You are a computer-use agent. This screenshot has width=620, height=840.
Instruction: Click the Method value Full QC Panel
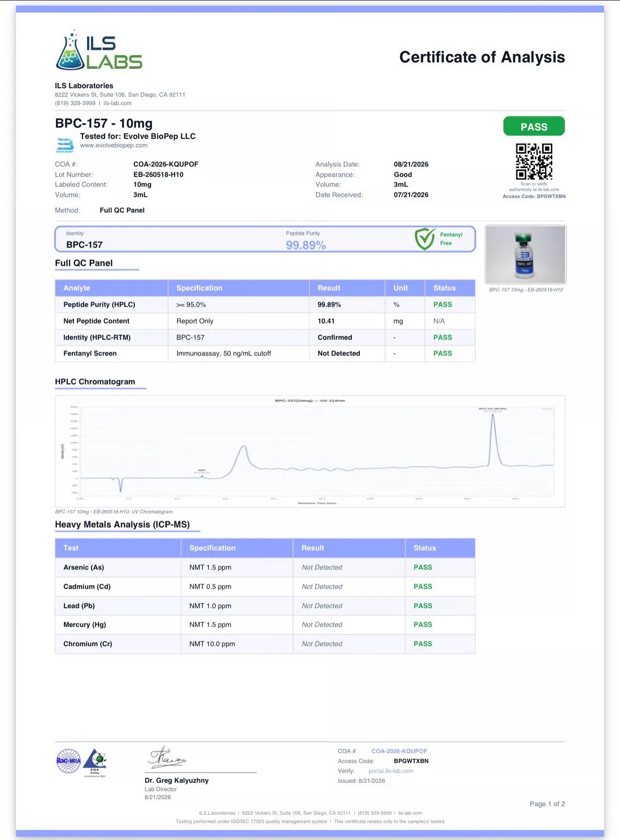(122, 210)
